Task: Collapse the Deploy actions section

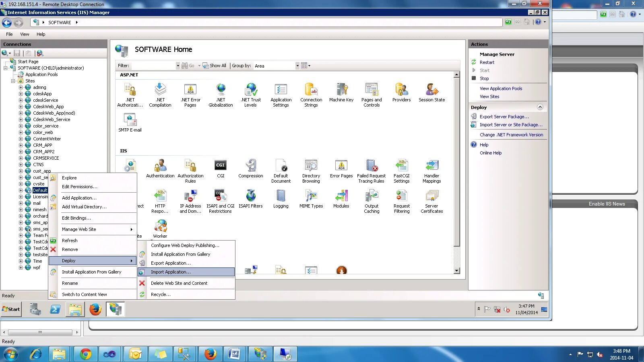Action: click(540, 107)
